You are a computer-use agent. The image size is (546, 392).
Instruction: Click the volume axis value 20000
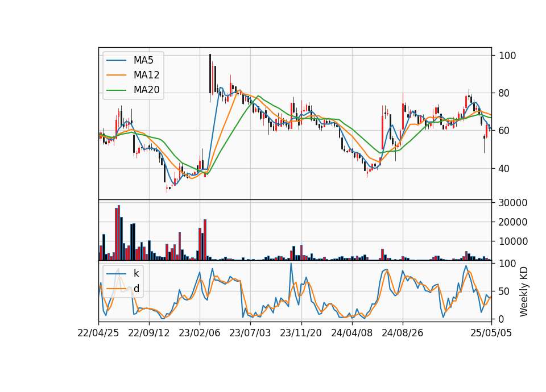point(513,222)
